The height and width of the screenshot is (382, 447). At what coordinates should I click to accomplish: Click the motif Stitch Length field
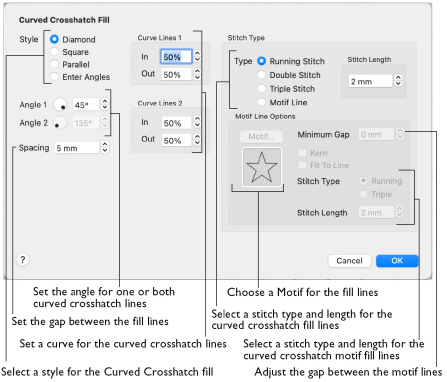click(x=376, y=212)
